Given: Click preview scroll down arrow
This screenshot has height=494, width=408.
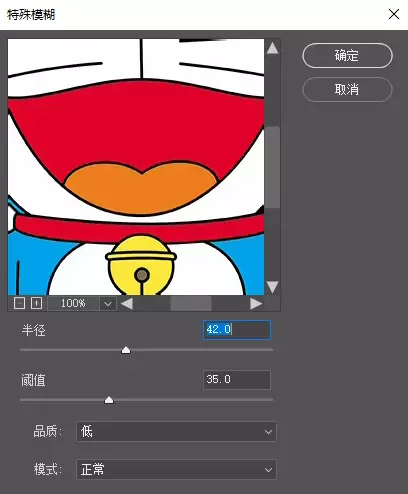Looking at the screenshot, I should click(x=272, y=287).
